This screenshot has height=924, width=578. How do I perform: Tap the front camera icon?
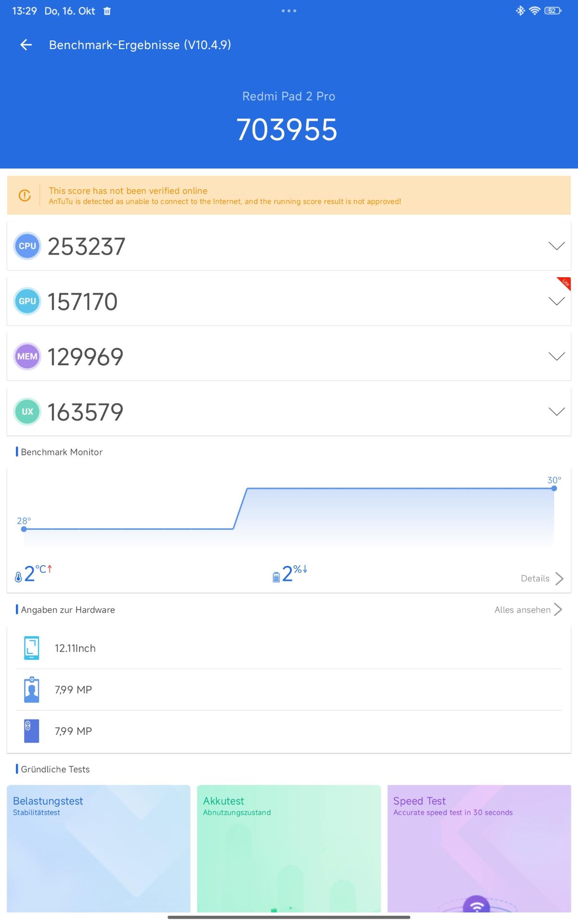[31, 690]
